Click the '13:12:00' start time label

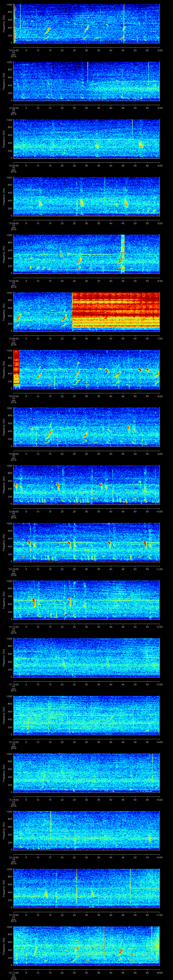pyautogui.click(x=13, y=684)
